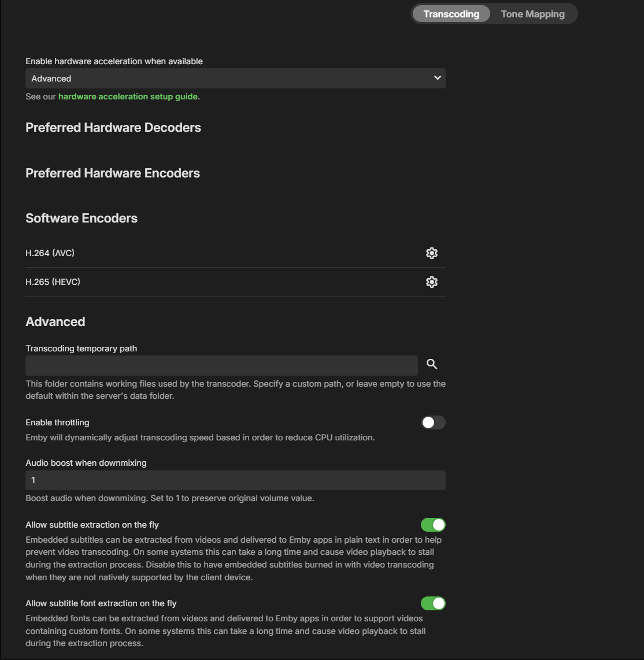This screenshot has height=660, width=644.
Task: Click the Preferred Hardware Decoders heading
Action: (113, 128)
